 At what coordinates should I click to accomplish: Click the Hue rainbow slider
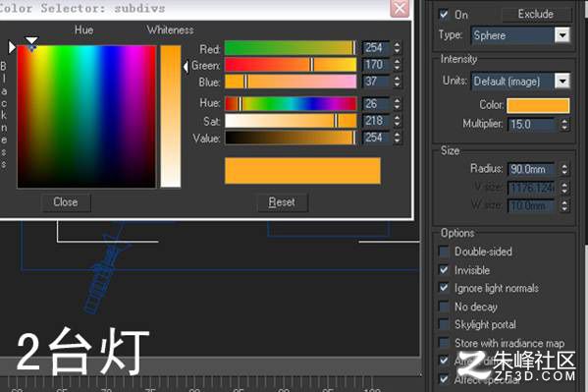pos(291,104)
